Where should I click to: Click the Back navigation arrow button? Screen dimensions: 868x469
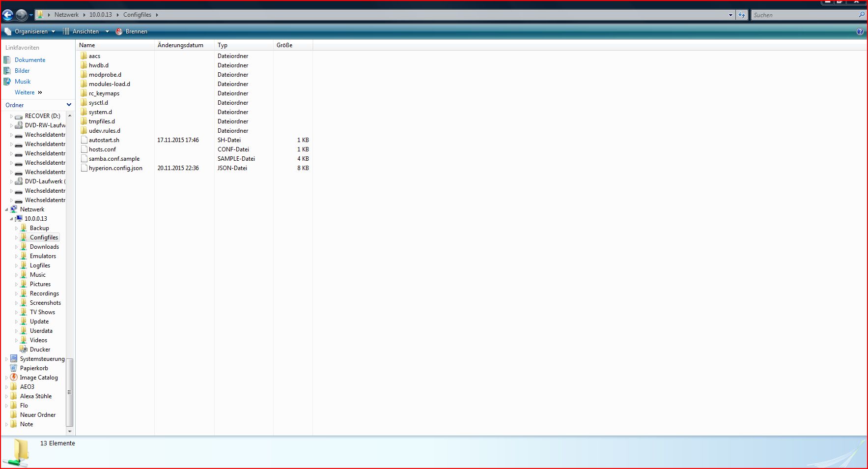tap(8, 15)
